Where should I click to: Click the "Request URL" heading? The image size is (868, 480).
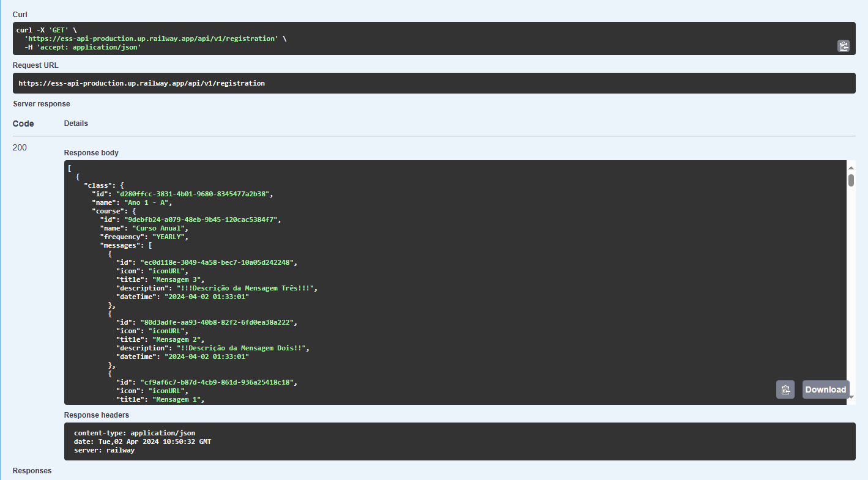pyautogui.click(x=35, y=65)
